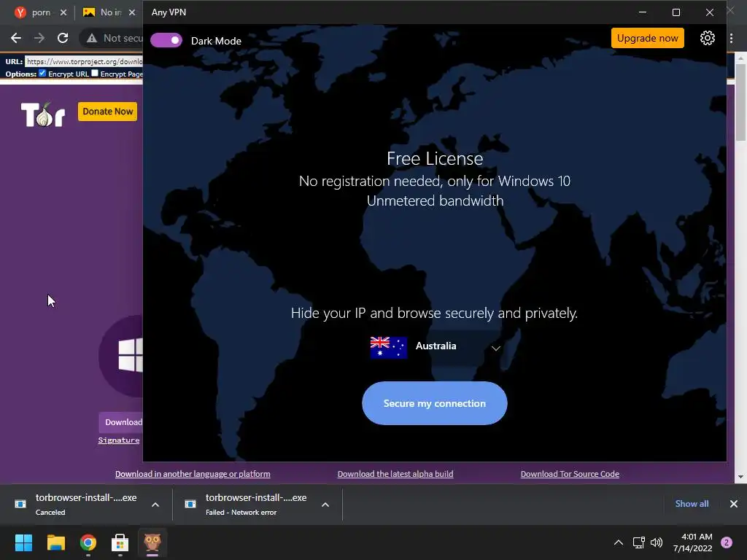Open Any VPN settings gear
Viewport: 747px width, 560px height.
(708, 38)
